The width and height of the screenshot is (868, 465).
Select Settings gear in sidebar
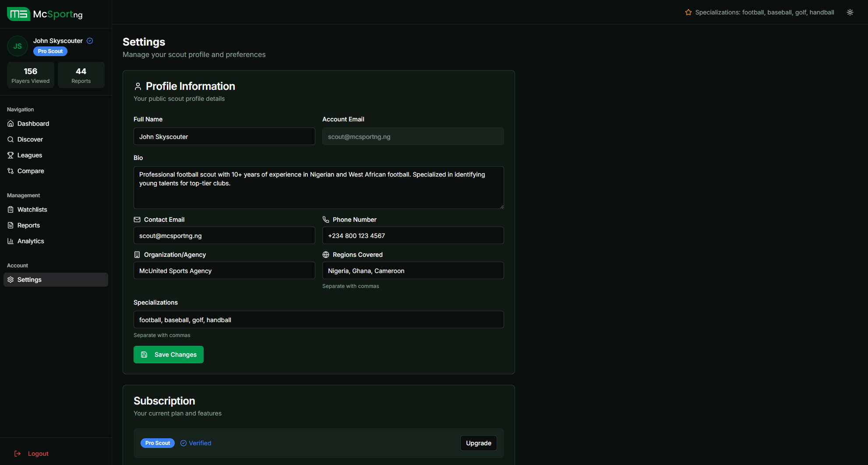pyautogui.click(x=11, y=280)
